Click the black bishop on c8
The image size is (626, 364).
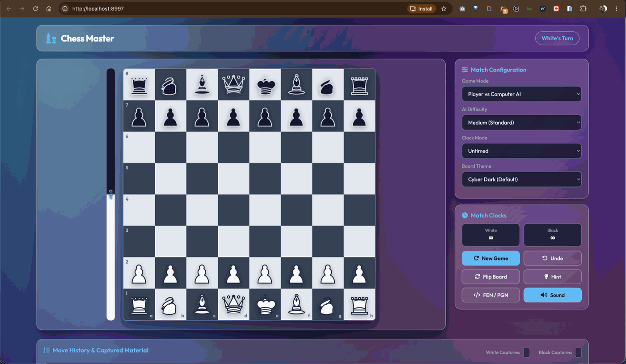(x=202, y=84)
